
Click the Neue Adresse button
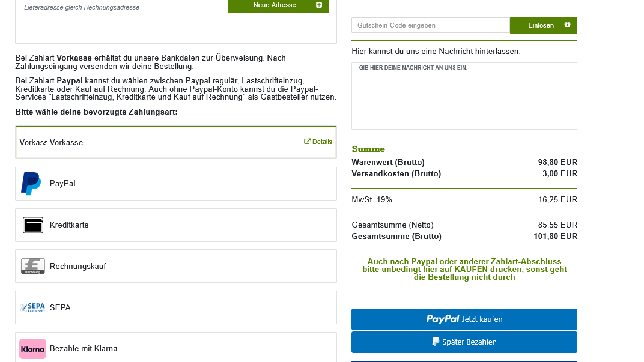(279, 6)
